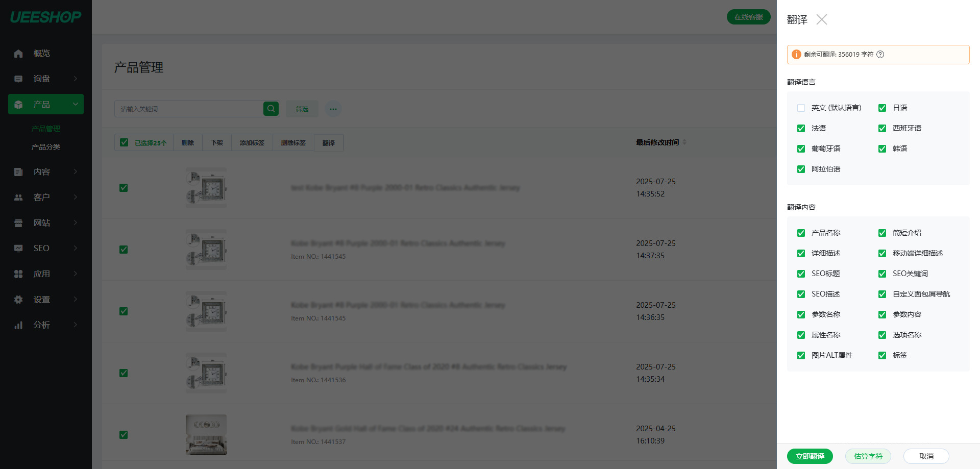Focus the 请输入关键词 search field
Screen dimensions: 980x469
tap(189, 109)
